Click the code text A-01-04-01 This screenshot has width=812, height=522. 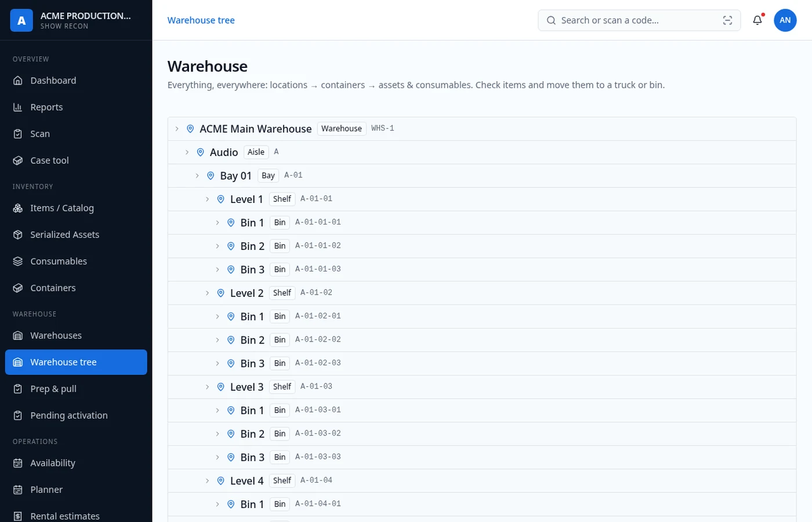[318, 504]
